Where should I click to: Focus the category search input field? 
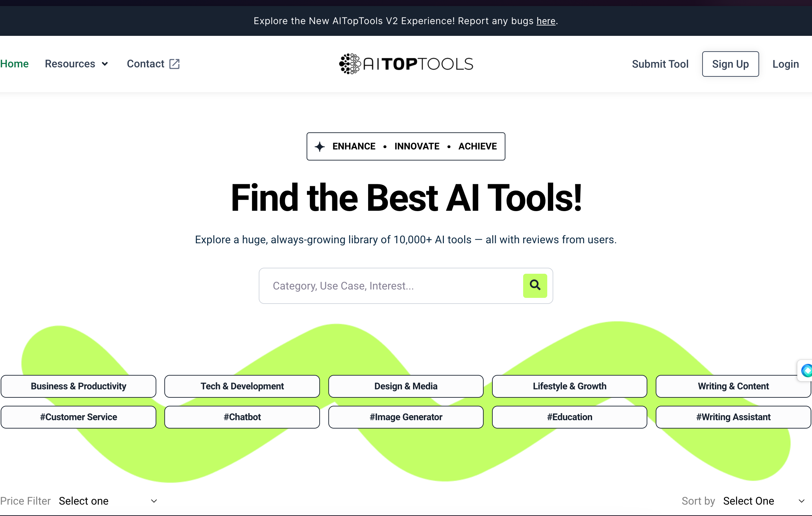tap(391, 285)
